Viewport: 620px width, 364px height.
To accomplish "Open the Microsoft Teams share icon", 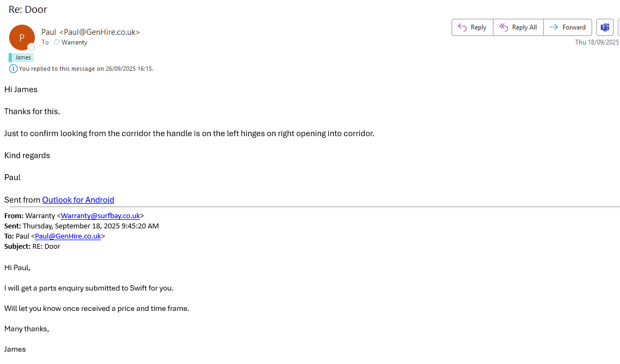I will tap(605, 27).
